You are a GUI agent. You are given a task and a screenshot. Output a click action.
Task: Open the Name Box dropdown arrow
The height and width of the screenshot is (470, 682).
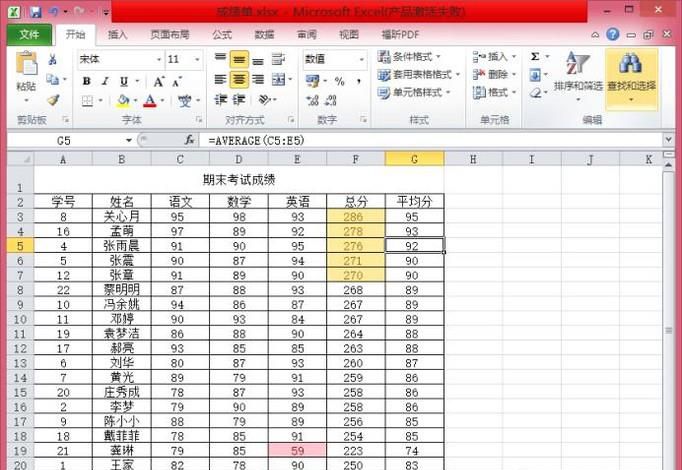coord(129,140)
